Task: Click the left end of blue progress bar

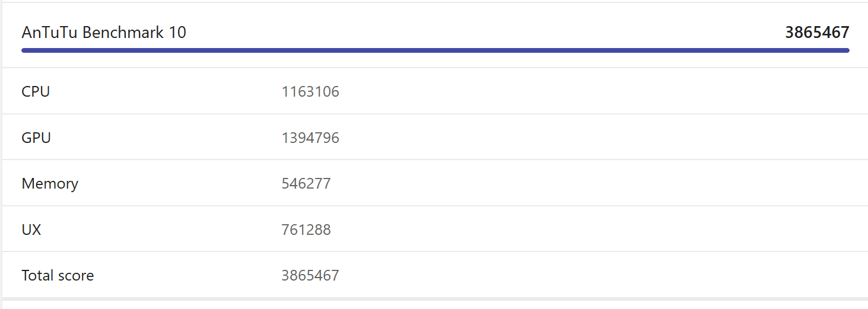Action: [25, 50]
